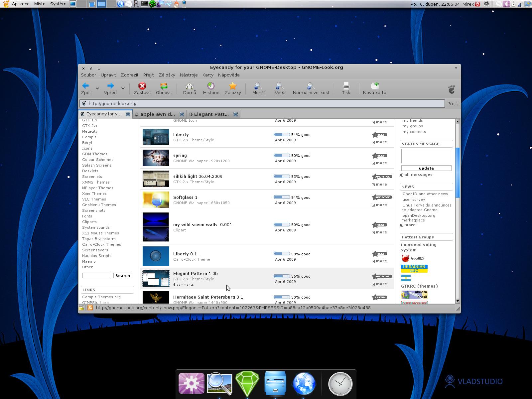
Task: Close the 'Eyecandy for y...' tab
Action: [x=128, y=114]
